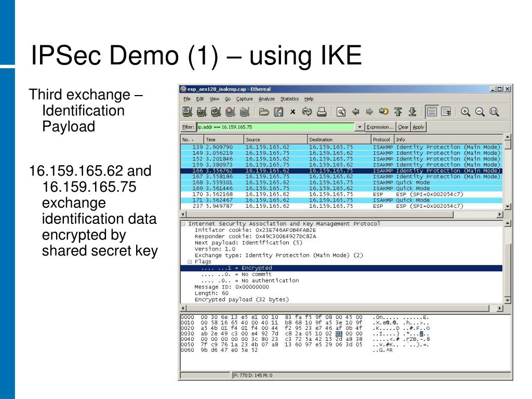The height and width of the screenshot is (399, 532).
Task: Close the capture file with X icon
Action: click(x=293, y=112)
